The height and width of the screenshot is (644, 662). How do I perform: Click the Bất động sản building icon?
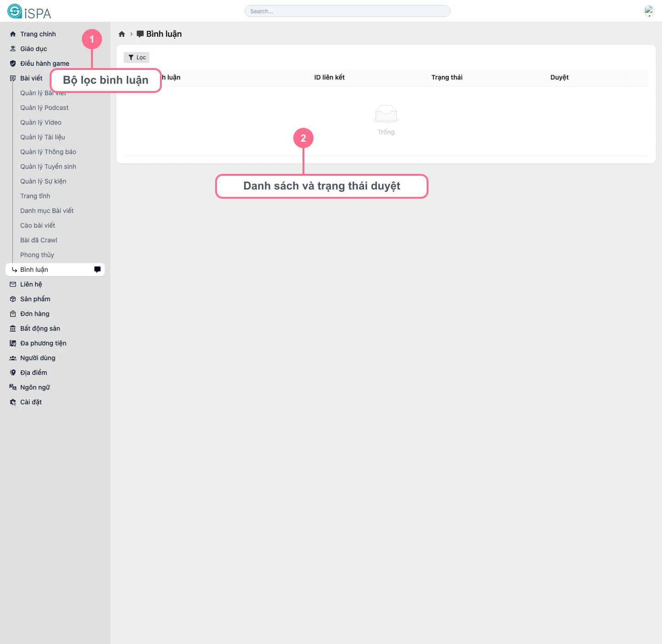click(13, 328)
